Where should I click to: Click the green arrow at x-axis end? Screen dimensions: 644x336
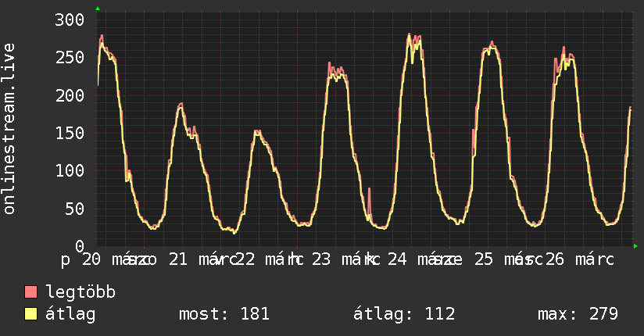coord(635,246)
